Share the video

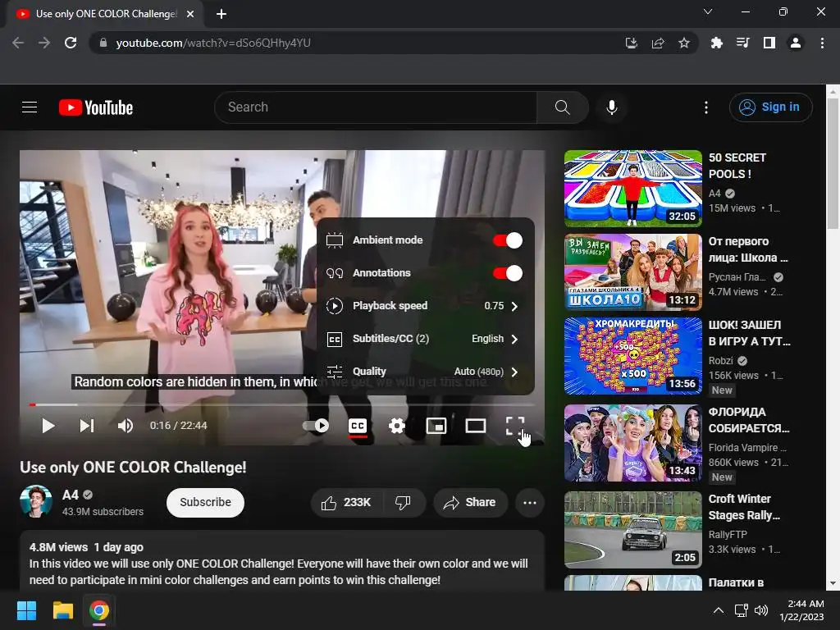[x=470, y=503]
